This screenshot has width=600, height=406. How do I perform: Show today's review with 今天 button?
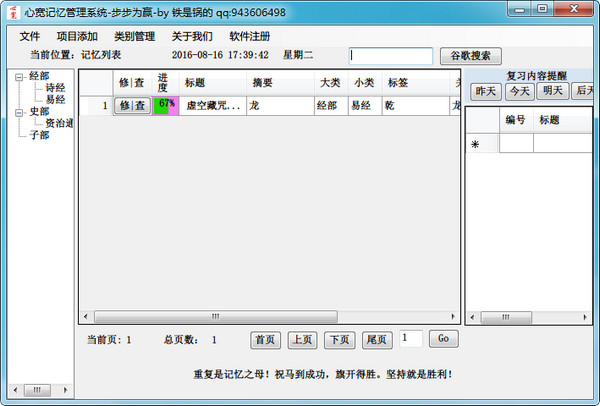pyautogui.click(x=518, y=91)
